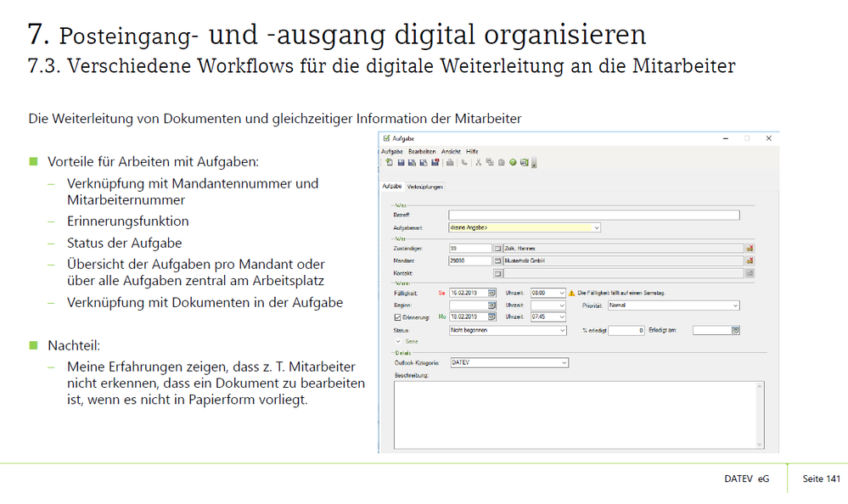
Task: Remove Zuständiger entry with red-marked icon
Action: click(x=750, y=249)
